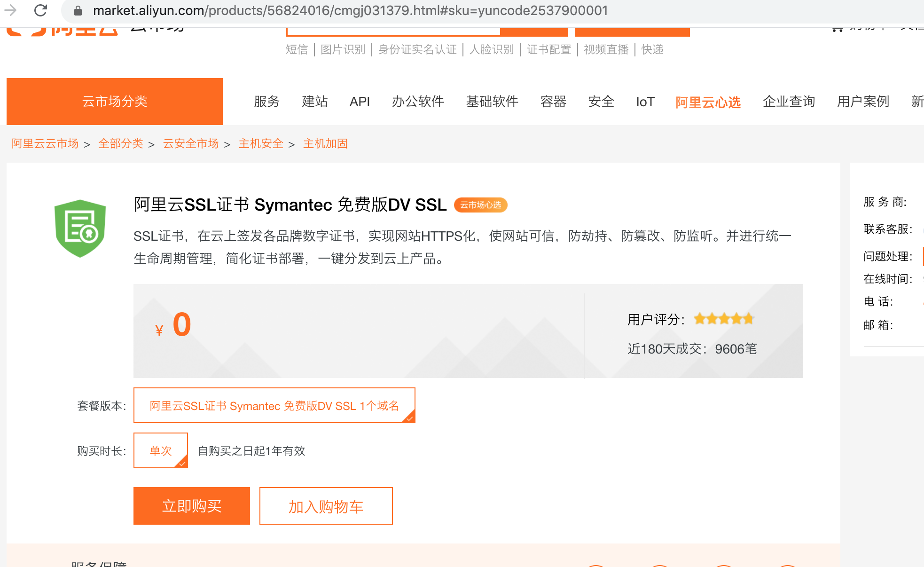This screenshot has width=924, height=567.
Task: Go to 阿里云云市场 breadcrumb link
Action: 45,143
